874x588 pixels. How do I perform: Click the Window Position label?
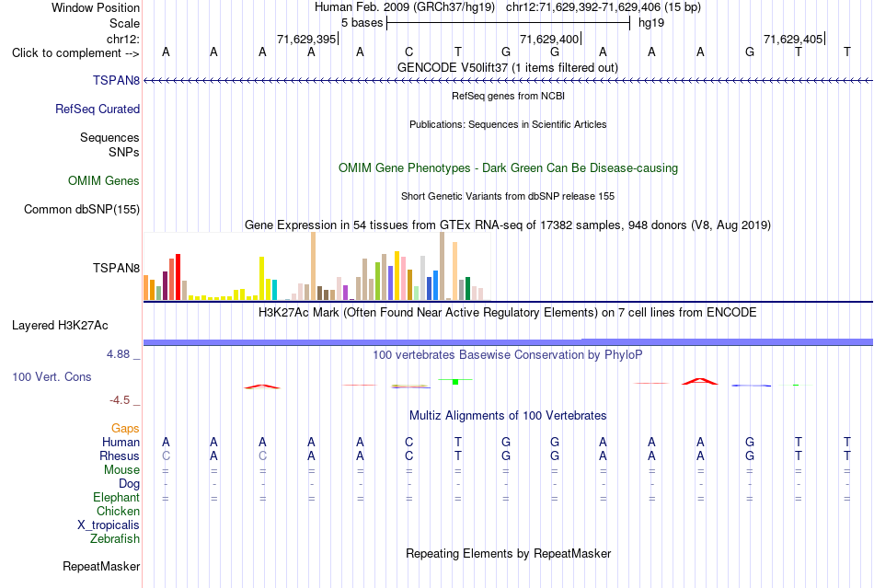pyautogui.click(x=96, y=7)
